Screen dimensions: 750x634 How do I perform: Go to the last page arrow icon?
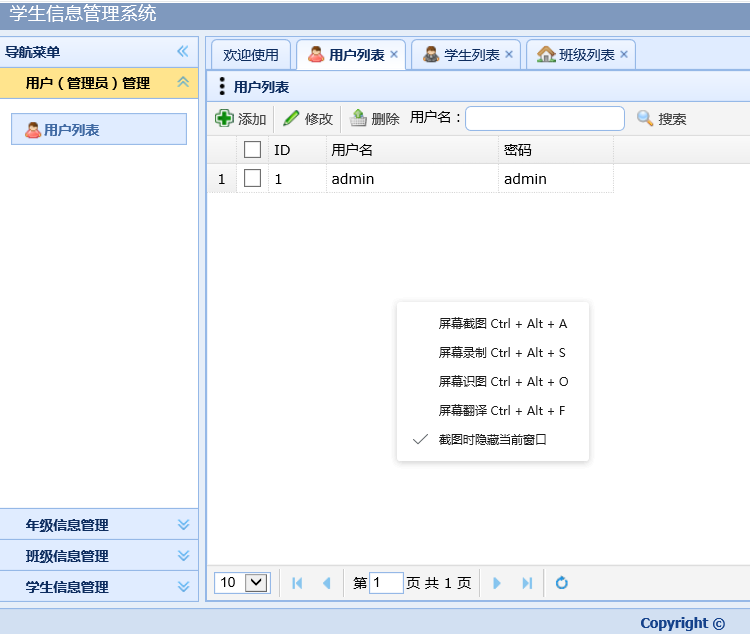tap(527, 583)
